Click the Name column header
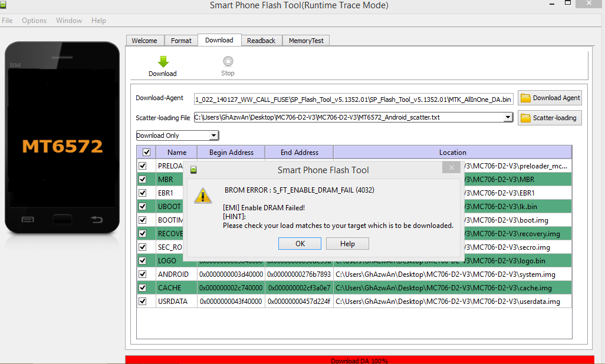605x364 pixels. [177, 153]
